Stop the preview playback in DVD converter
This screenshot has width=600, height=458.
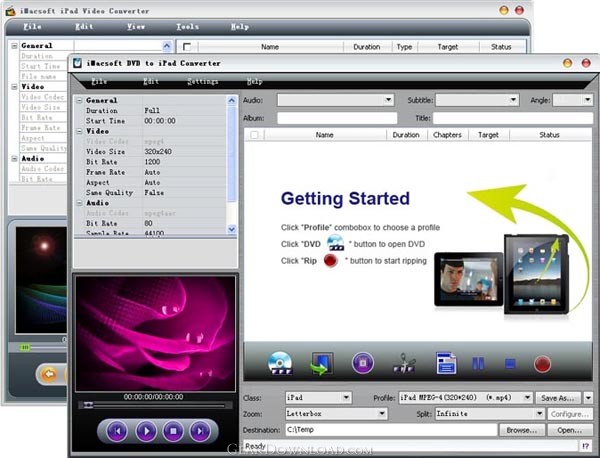[173, 431]
